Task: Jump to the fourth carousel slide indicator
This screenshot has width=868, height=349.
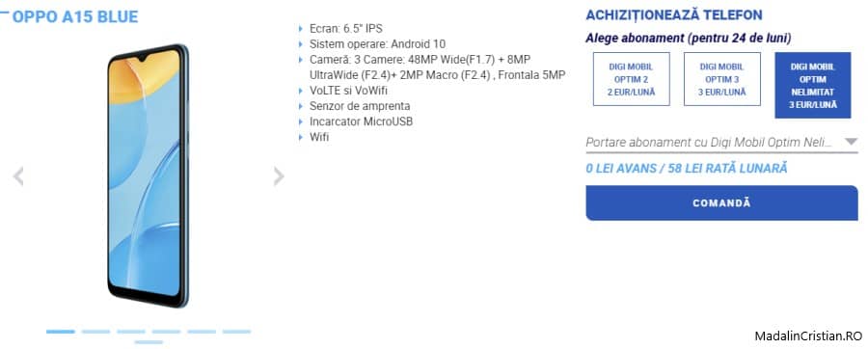Action: click(x=166, y=332)
